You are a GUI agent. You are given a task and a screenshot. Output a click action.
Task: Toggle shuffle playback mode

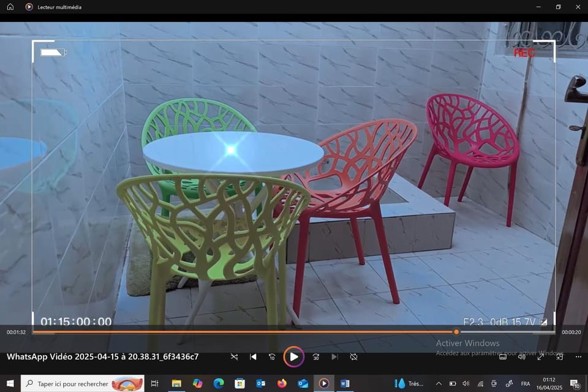tap(235, 356)
